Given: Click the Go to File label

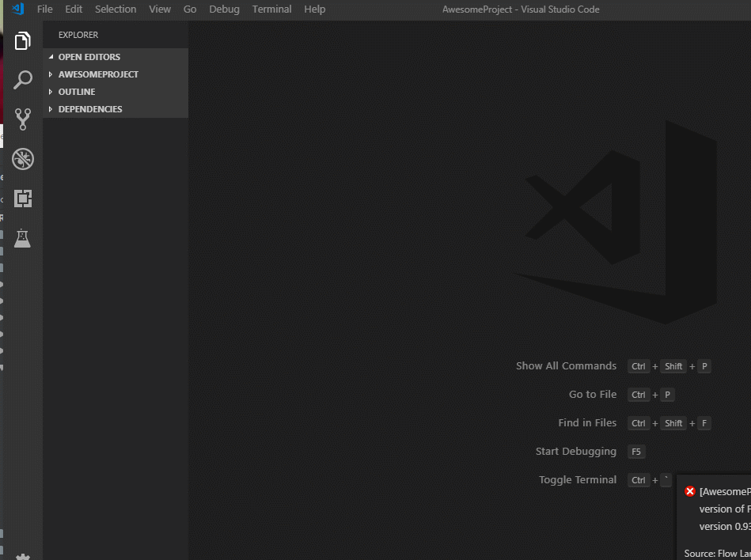Looking at the screenshot, I should click(593, 395).
